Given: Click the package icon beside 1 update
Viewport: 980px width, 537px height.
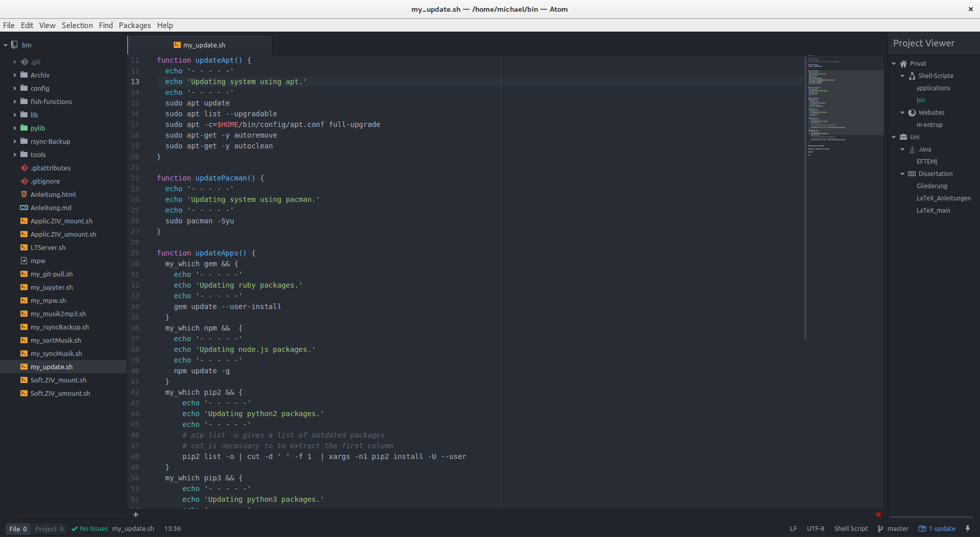Looking at the screenshot, I should tap(922, 529).
